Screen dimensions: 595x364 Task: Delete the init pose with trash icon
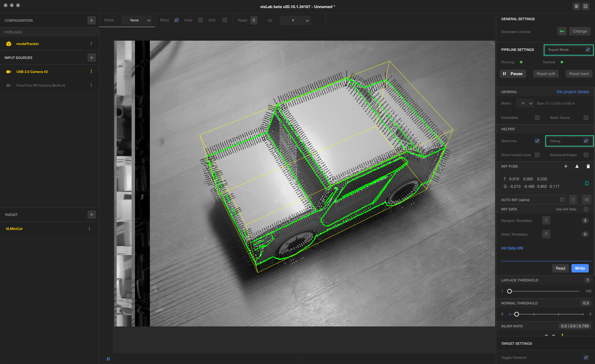[588, 166]
